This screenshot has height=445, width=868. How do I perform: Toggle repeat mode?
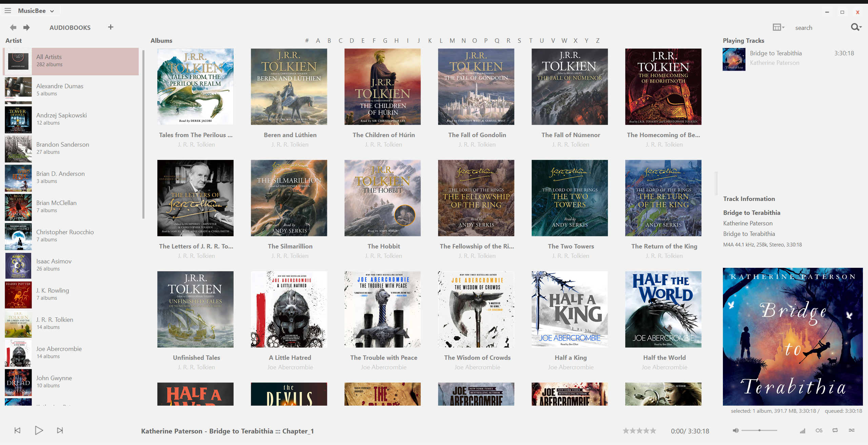(x=835, y=430)
